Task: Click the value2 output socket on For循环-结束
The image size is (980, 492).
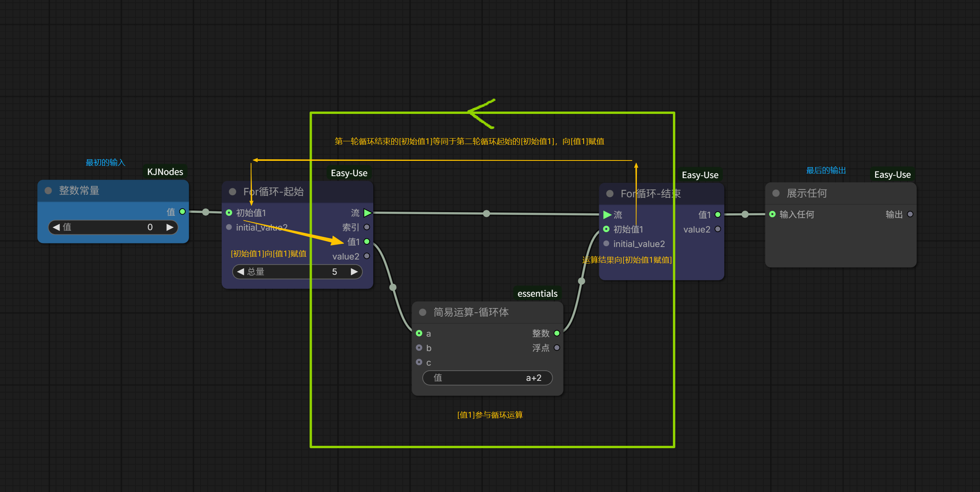Action: coord(718,229)
